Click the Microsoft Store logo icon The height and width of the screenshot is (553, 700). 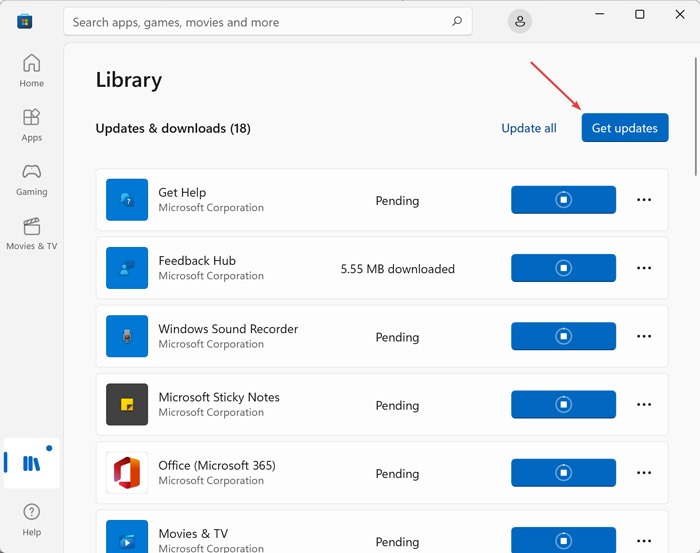click(25, 21)
